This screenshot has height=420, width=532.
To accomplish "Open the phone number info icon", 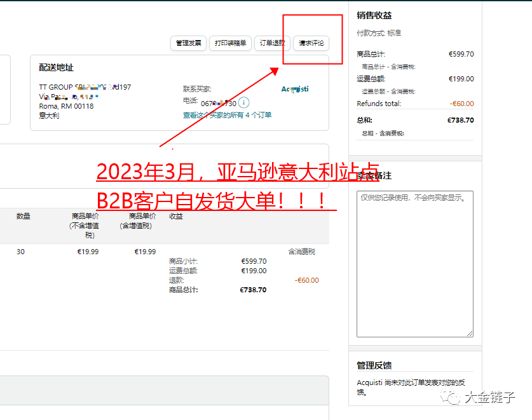I will (x=243, y=102).
